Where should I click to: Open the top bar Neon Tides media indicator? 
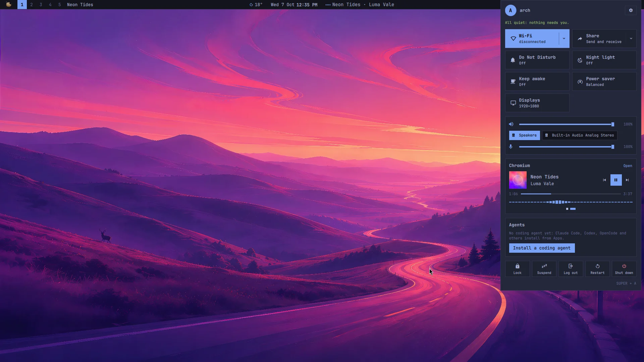coord(360,5)
